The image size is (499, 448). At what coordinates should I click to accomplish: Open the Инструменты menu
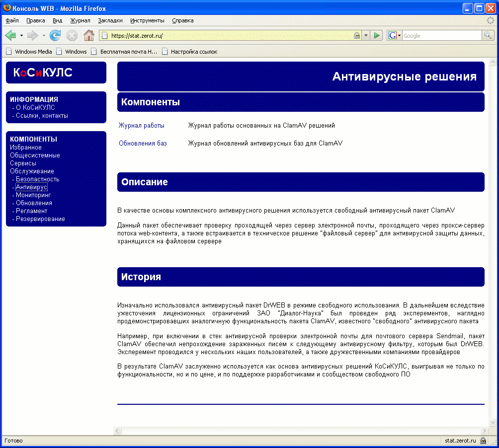pos(147,20)
